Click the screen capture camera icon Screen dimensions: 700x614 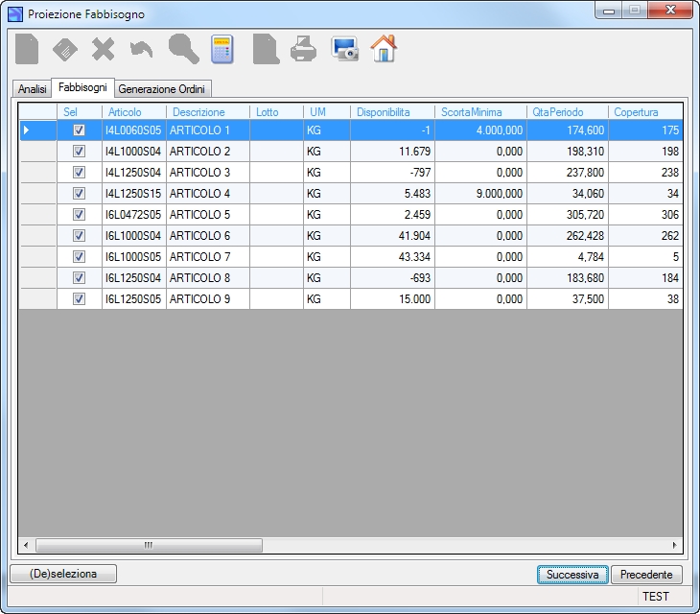coord(344,48)
